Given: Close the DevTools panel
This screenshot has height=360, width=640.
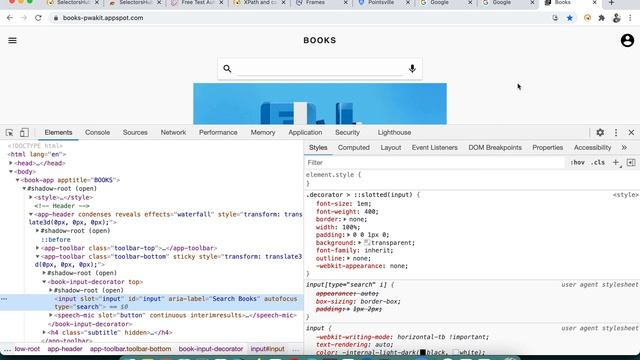Looking at the screenshot, I should [x=631, y=132].
